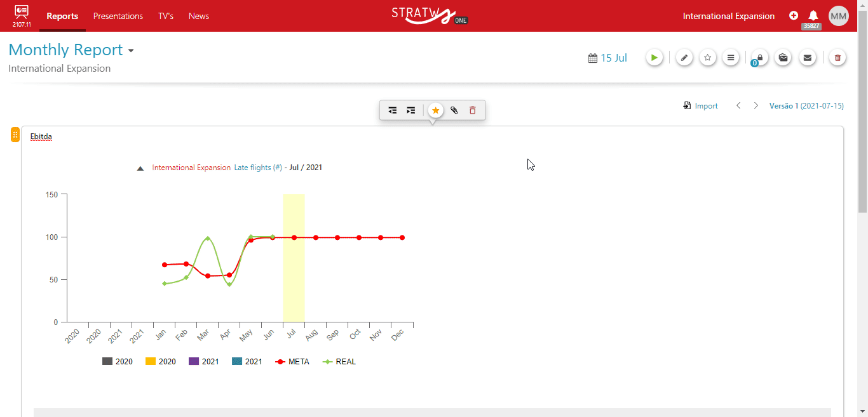
Task: Click the International Expansion subtitle under Monthly Report
Action: click(60, 69)
